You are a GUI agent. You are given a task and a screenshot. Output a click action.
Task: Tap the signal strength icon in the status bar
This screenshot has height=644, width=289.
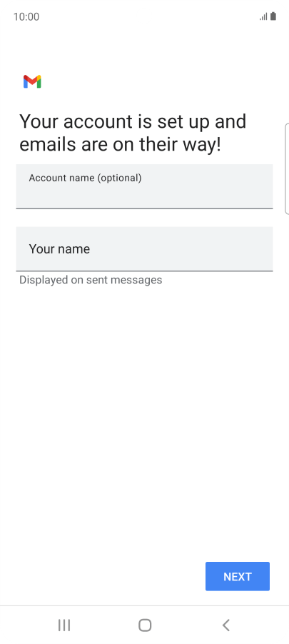[x=263, y=16]
